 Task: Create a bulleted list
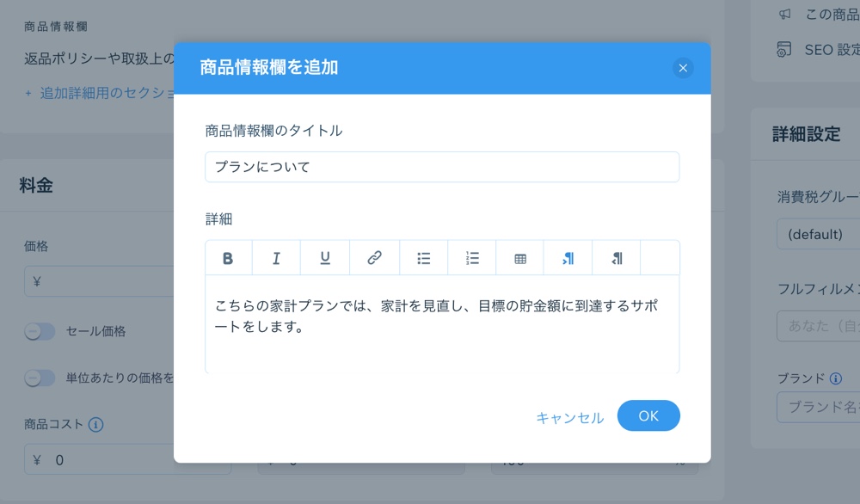pos(423,257)
